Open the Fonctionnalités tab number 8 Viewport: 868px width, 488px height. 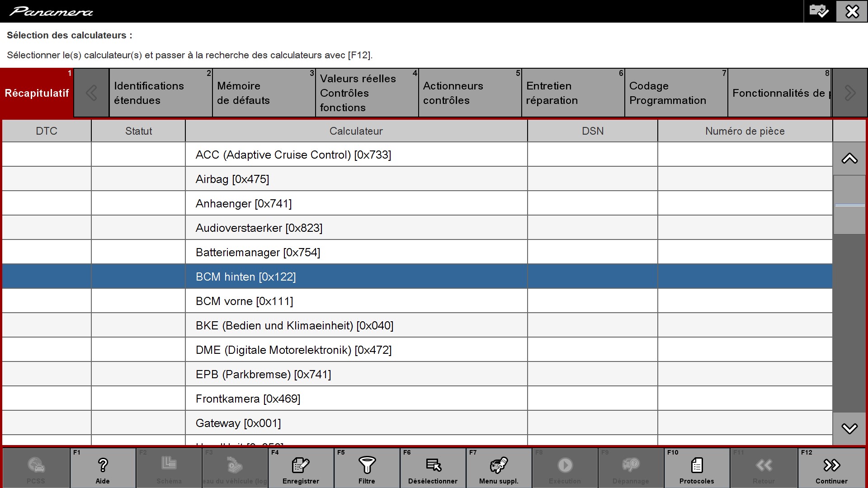[780, 93]
